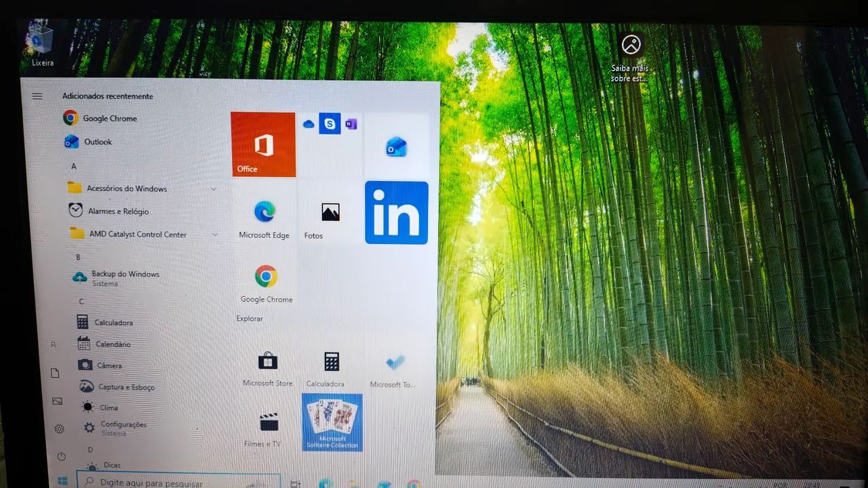
Task: Open Captura e Esboço app
Action: (x=117, y=387)
